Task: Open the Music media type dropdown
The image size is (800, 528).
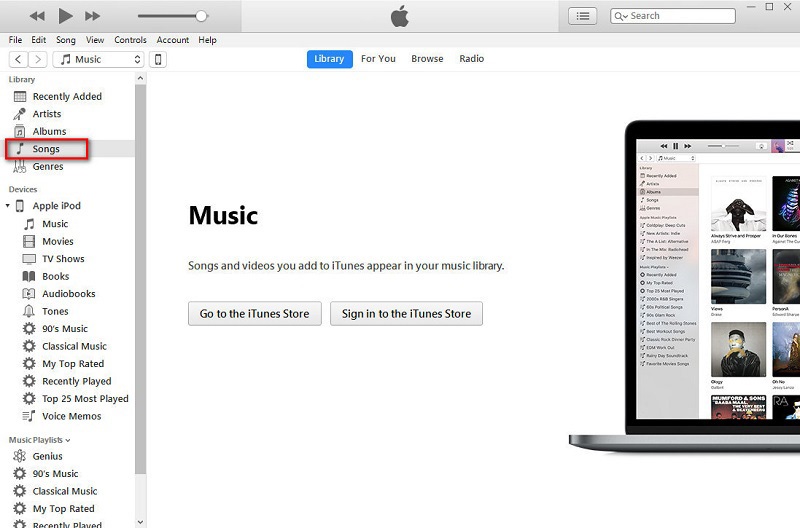Action: pyautogui.click(x=98, y=59)
